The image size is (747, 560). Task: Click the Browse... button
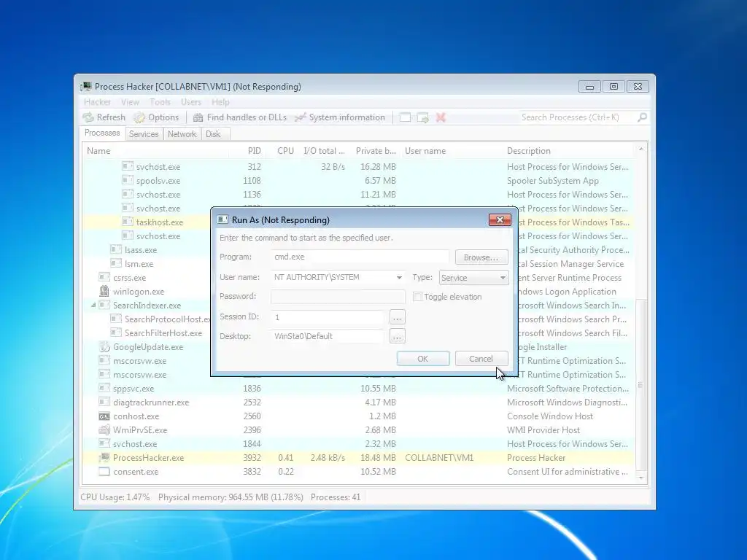point(481,257)
